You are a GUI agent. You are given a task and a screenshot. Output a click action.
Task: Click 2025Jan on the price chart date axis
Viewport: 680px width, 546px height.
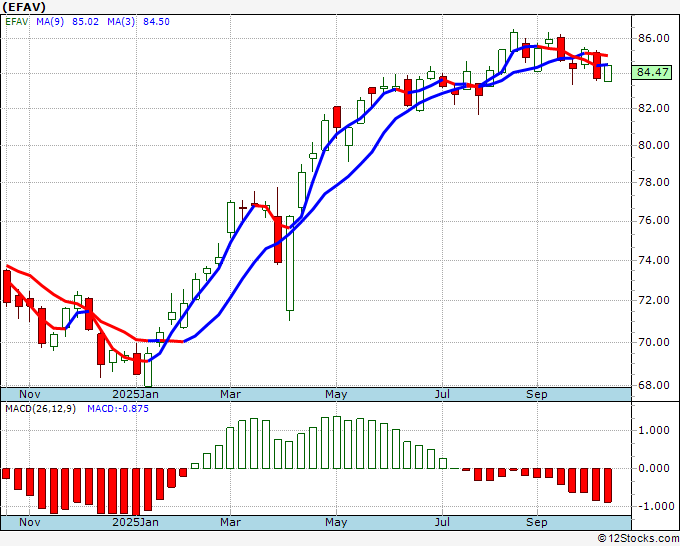(135, 394)
